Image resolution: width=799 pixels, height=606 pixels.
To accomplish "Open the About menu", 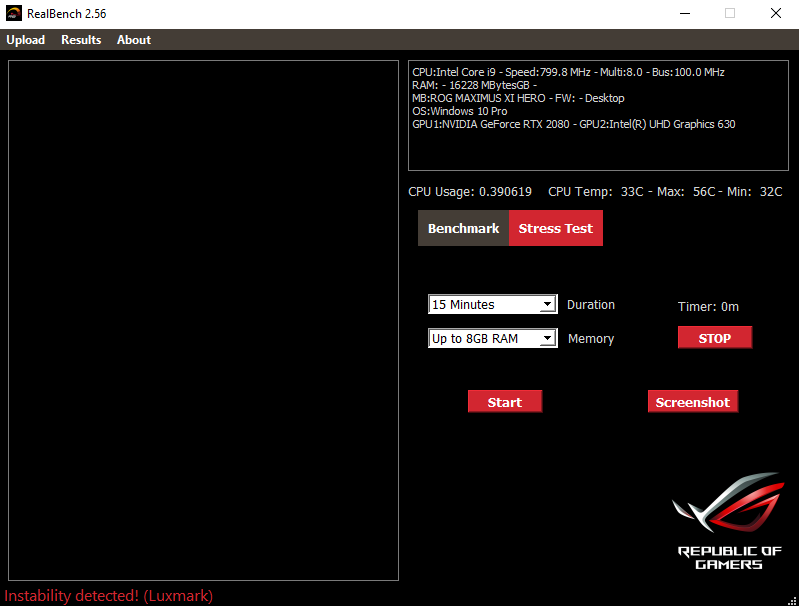I will point(134,40).
